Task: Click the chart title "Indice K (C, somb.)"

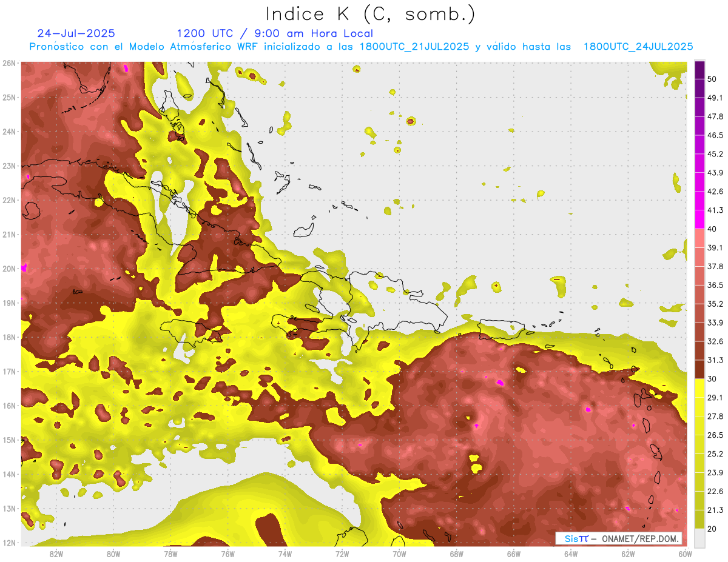Action: click(x=371, y=15)
